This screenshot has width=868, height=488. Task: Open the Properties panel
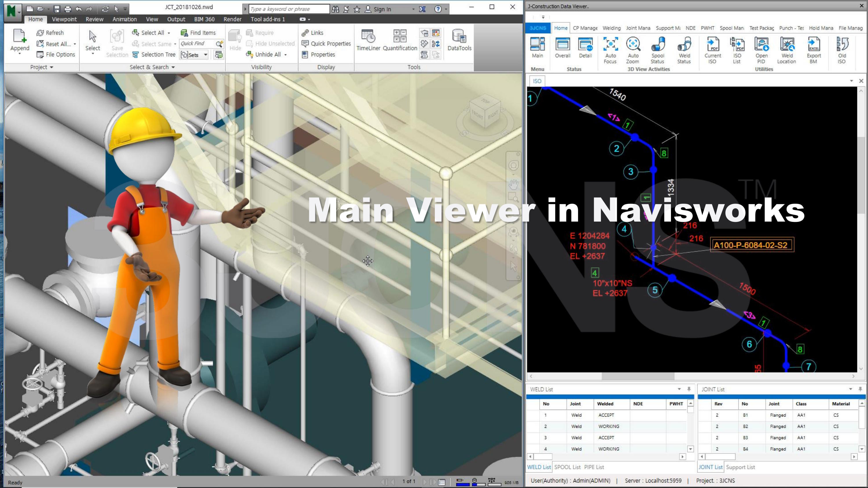click(318, 55)
